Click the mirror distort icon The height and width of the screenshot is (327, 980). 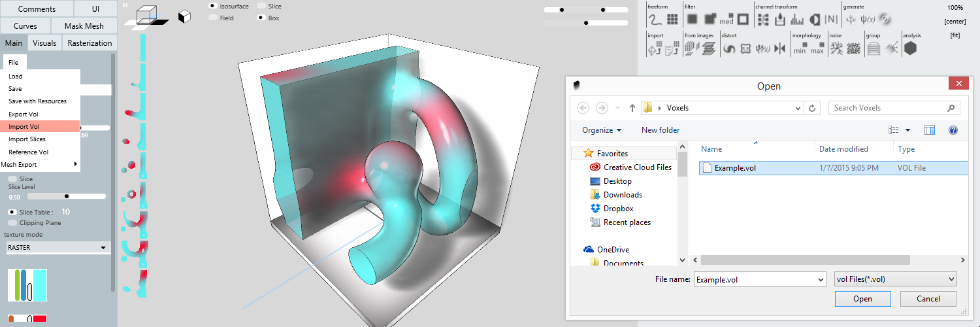pos(779,48)
